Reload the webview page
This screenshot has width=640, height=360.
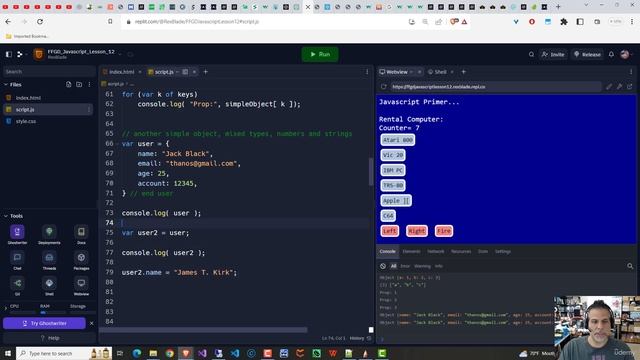[384, 87]
